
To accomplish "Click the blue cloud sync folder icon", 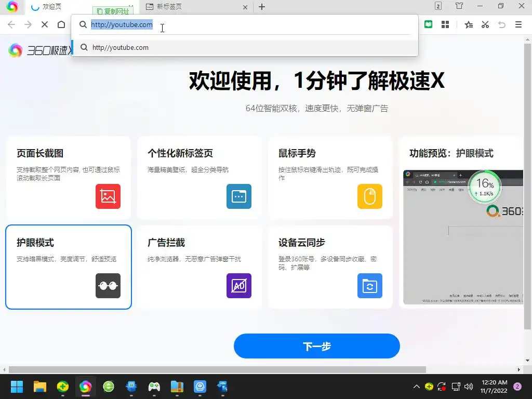I will coord(370,286).
